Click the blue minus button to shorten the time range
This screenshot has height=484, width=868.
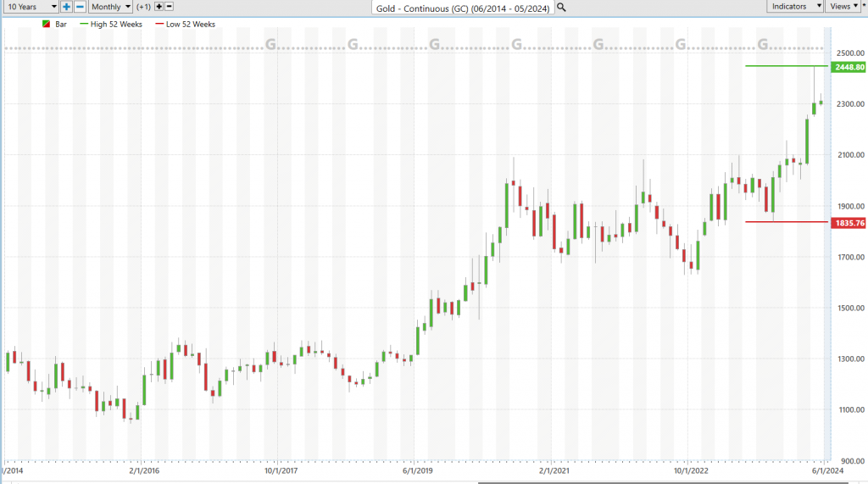(80, 7)
